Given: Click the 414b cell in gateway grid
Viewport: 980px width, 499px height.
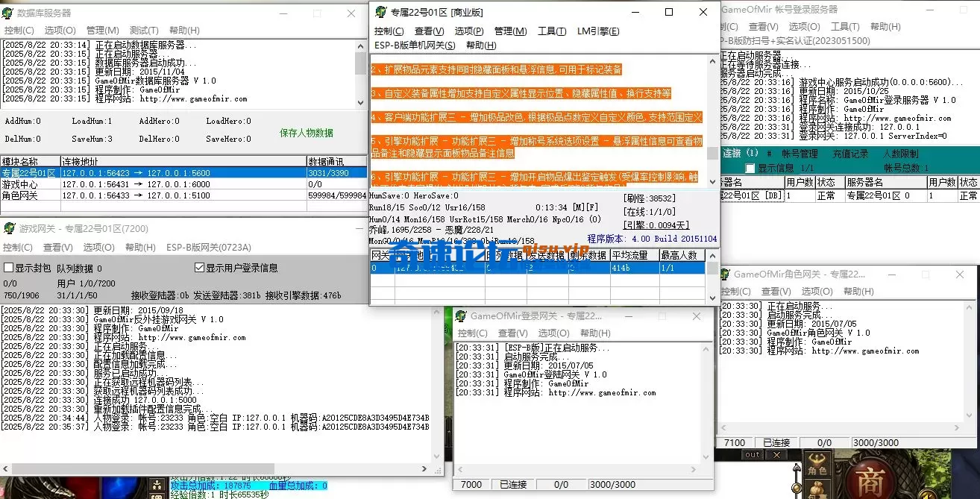Looking at the screenshot, I should click(634, 267).
